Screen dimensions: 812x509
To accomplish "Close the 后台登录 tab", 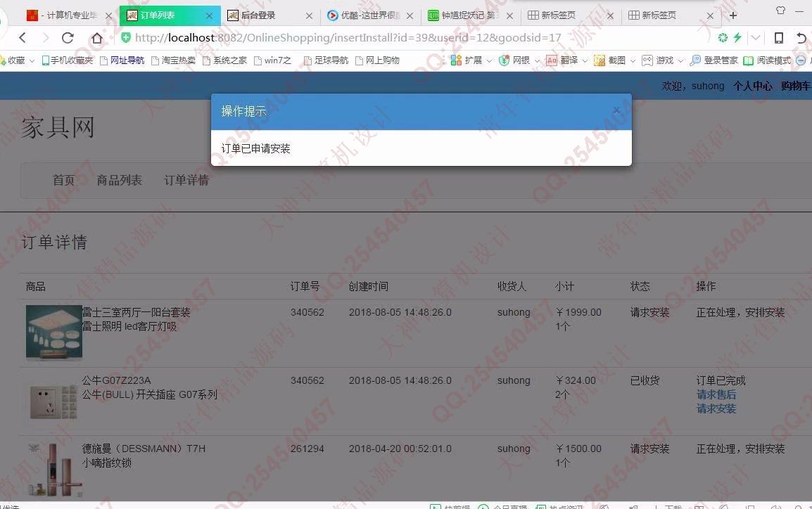I will click(309, 16).
